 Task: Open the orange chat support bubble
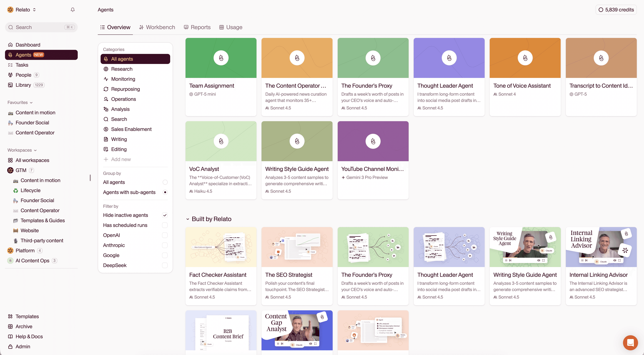pos(630,342)
